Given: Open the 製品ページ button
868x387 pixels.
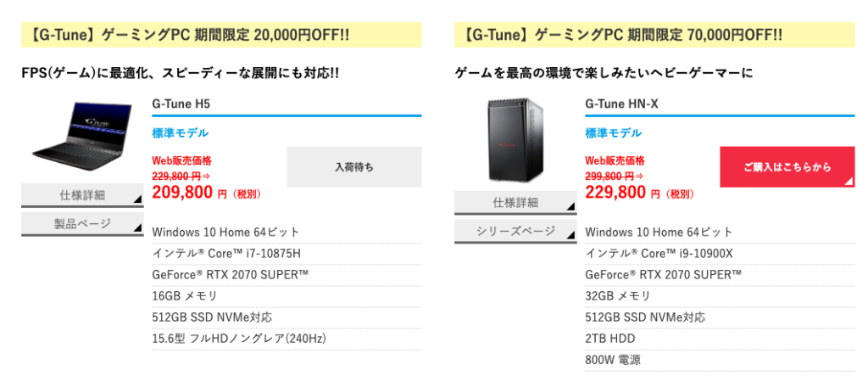Looking at the screenshot, I should [82, 224].
